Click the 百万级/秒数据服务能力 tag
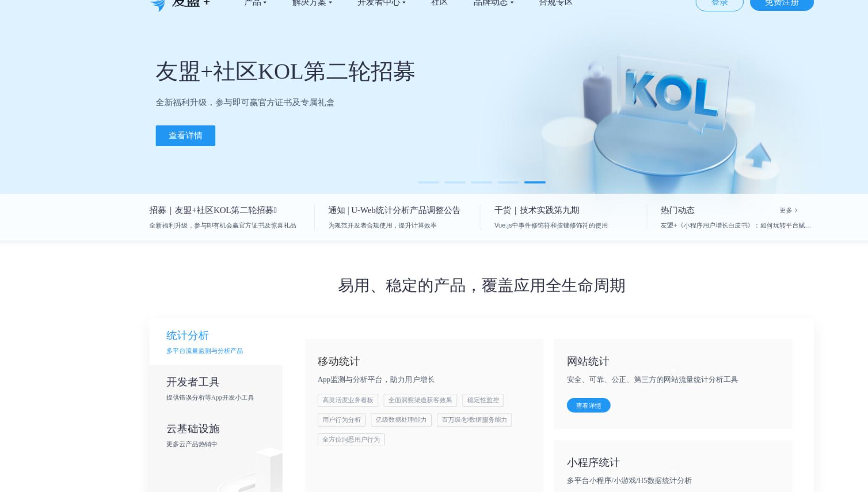 pos(474,420)
